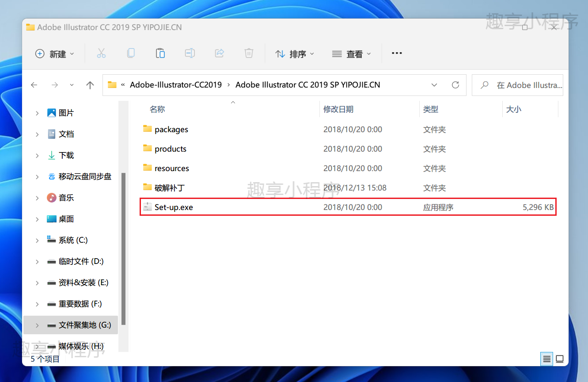Click the Rename icon in toolbar
The height and width of the screenshot is (382, 588).
190,53
